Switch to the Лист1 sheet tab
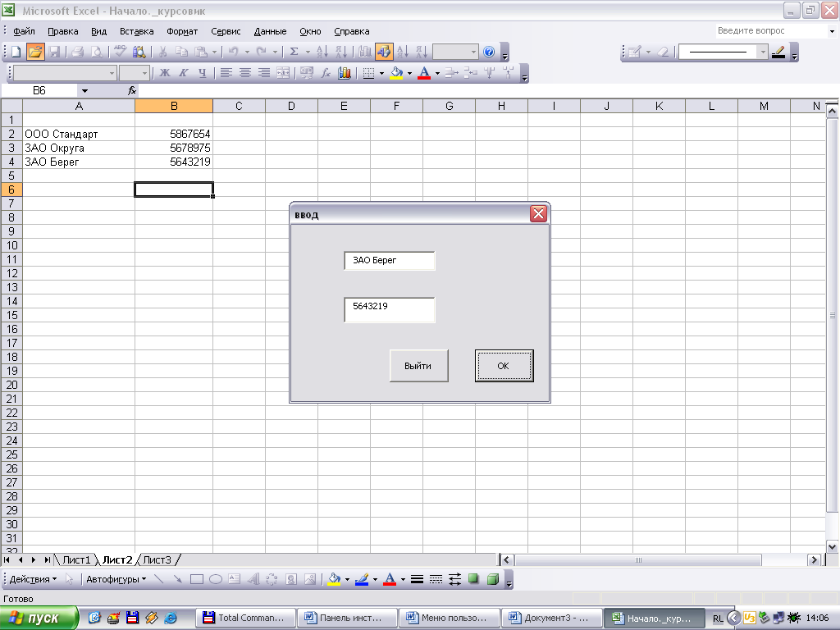 (x=76, y=559)
